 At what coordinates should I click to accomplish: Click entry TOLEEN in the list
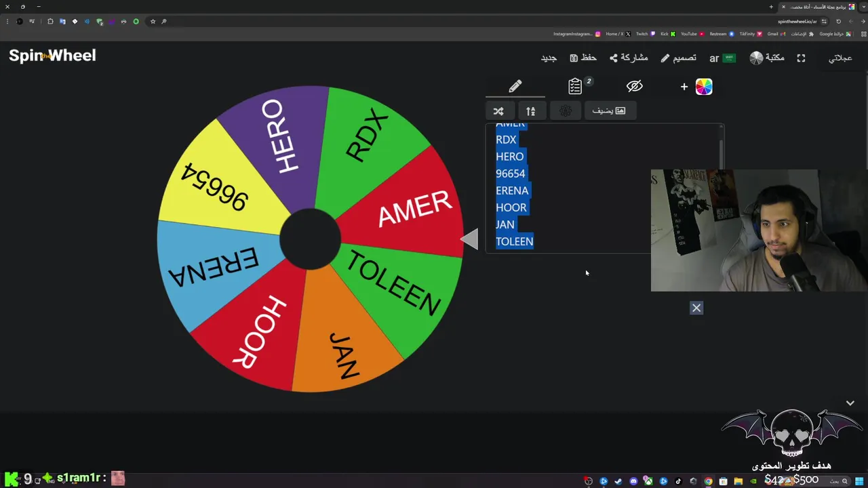click(515, 241)
